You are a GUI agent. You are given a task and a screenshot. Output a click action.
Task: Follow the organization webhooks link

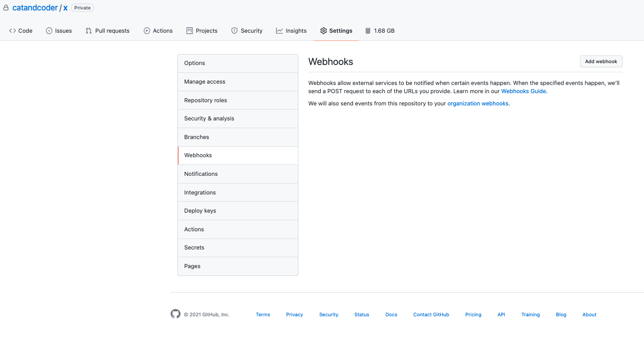(478, 104)
